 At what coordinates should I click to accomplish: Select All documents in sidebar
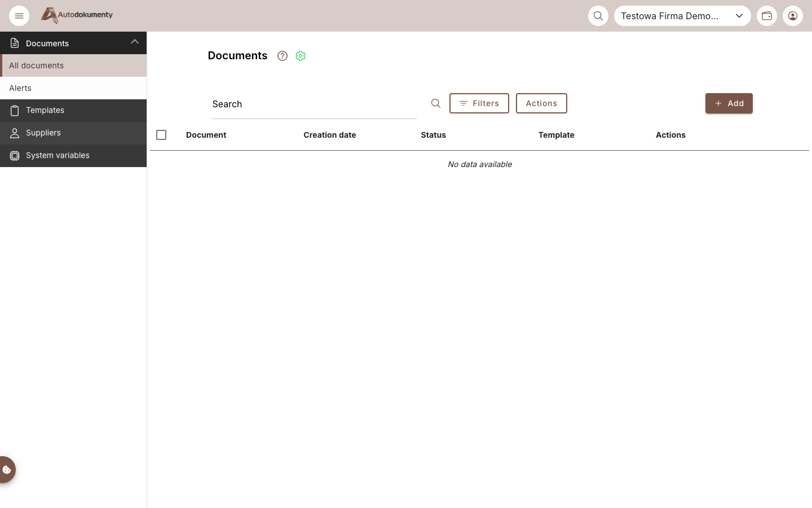(73, 65)
